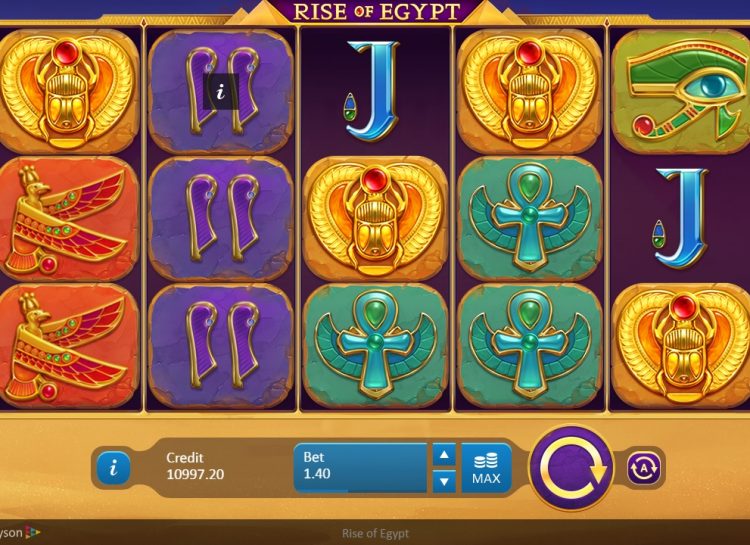Click the Credit balance display
The width and height of the screenshot is (750, 545).
tap(195, 466)
